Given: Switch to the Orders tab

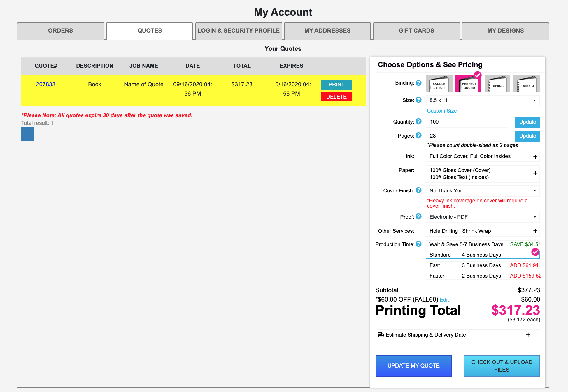Looking at the screenshot, I should 61,31.
